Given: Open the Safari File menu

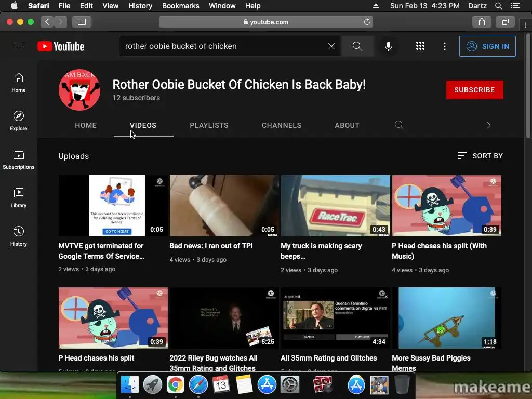Looking at the screenshot, I should [x=64, y=6].
